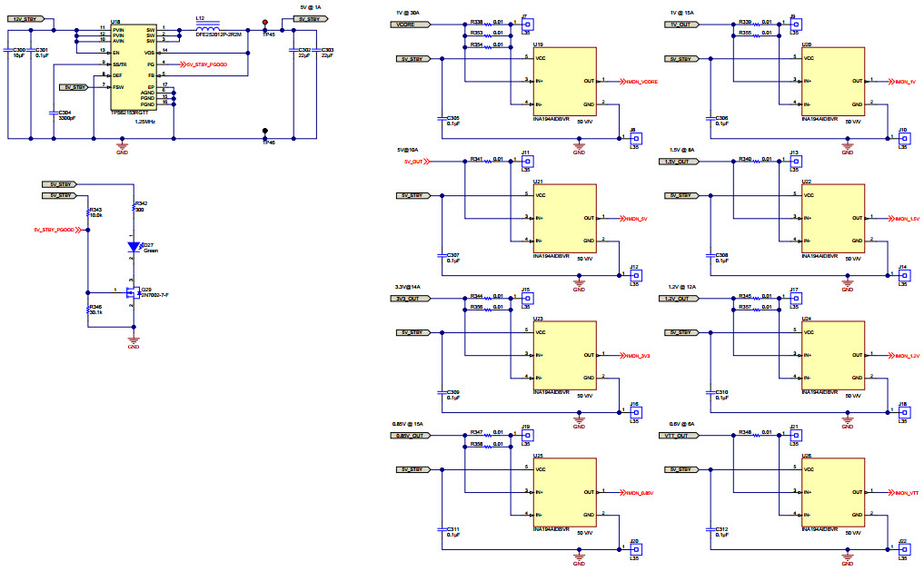Select the U26 amplifier for VTT rail

pos(832,492)
